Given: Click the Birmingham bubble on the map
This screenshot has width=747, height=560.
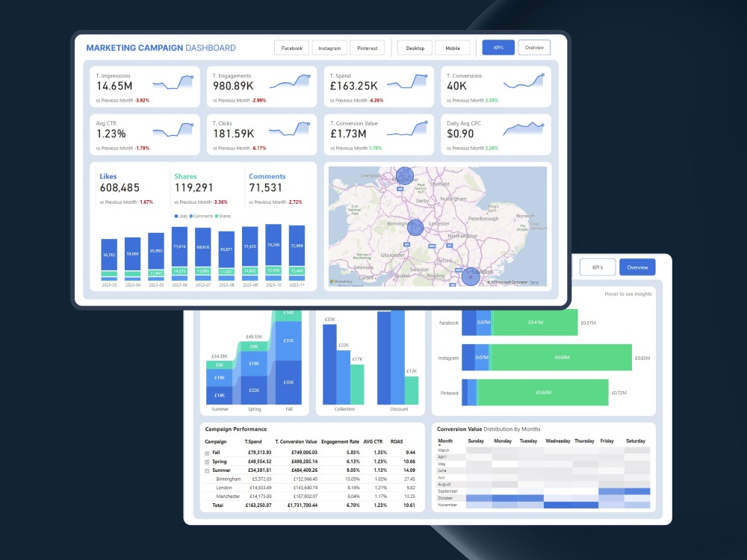Looking at the screenshot, I should (x=415, y=228).
